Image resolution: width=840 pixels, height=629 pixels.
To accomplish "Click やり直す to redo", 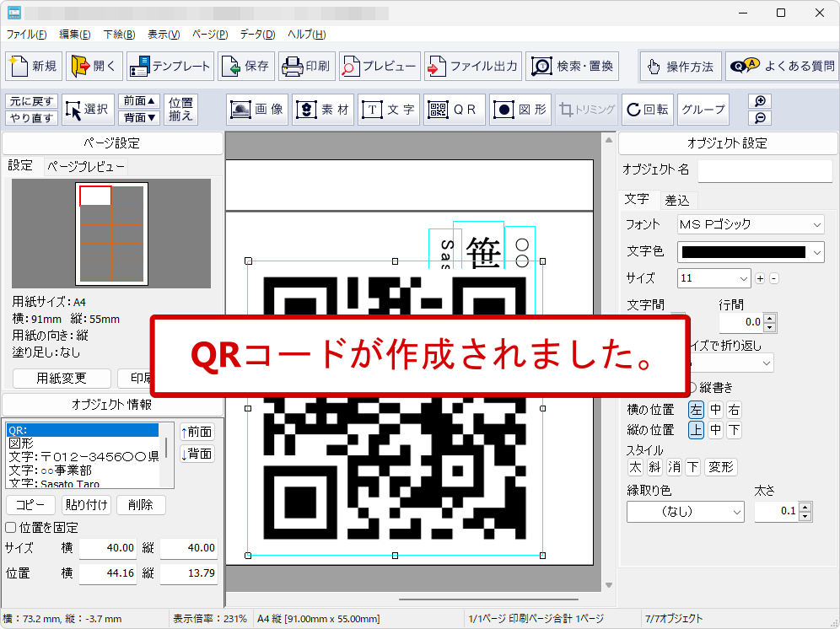I will point(31,117).
